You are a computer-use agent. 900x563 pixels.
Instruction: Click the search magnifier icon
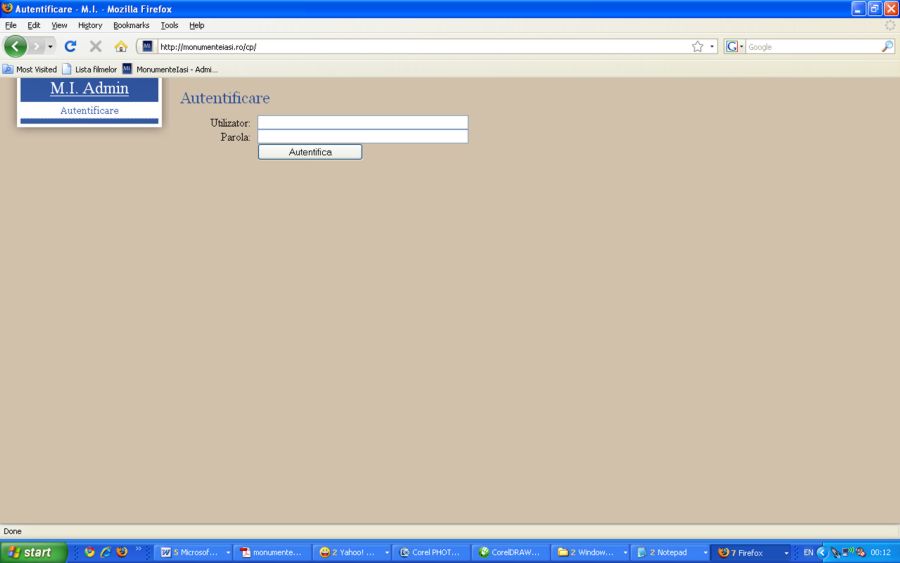pos(887,46)
